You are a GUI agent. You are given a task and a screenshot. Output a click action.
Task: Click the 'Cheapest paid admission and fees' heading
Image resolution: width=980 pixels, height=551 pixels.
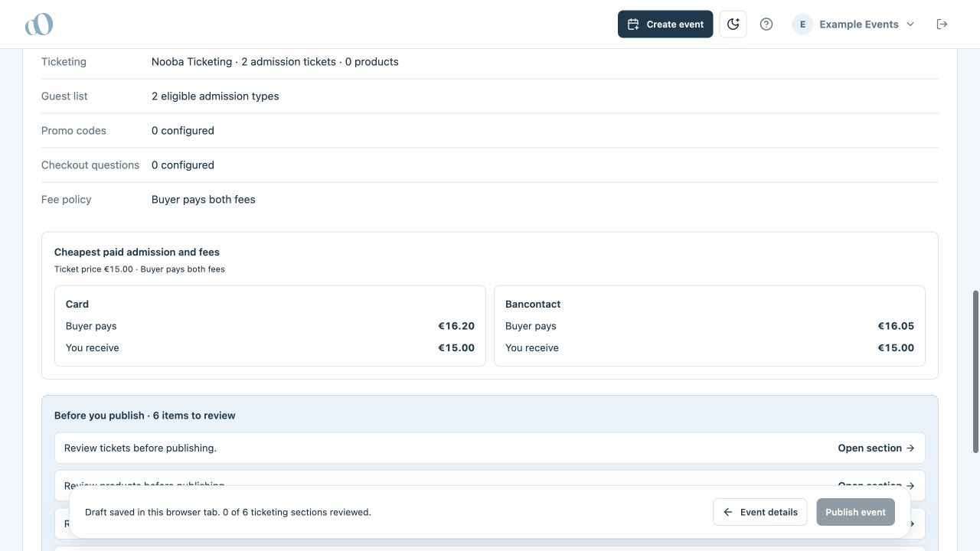(137, 252)
